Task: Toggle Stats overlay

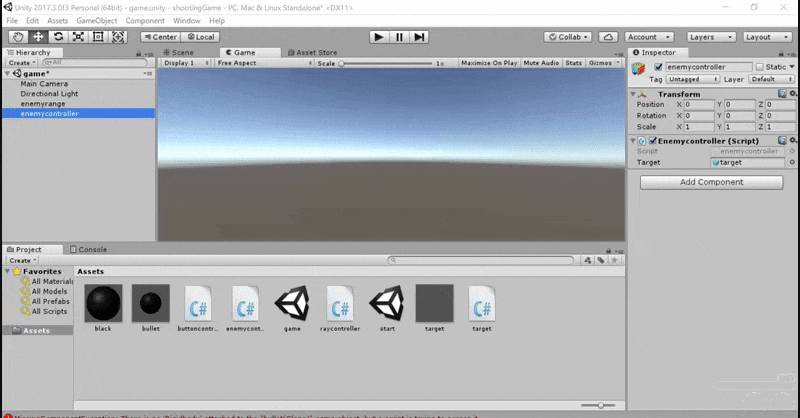Action: (x=573, y=63)
